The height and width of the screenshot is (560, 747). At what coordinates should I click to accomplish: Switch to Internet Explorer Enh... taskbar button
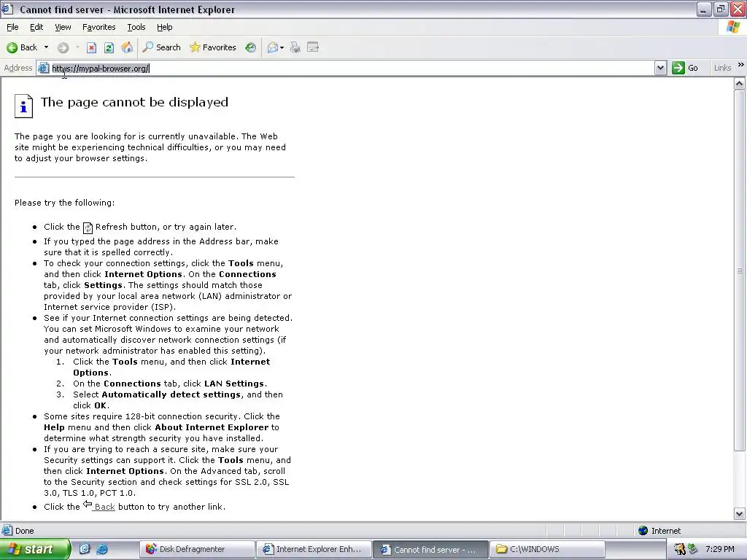[x=314, y=549]
